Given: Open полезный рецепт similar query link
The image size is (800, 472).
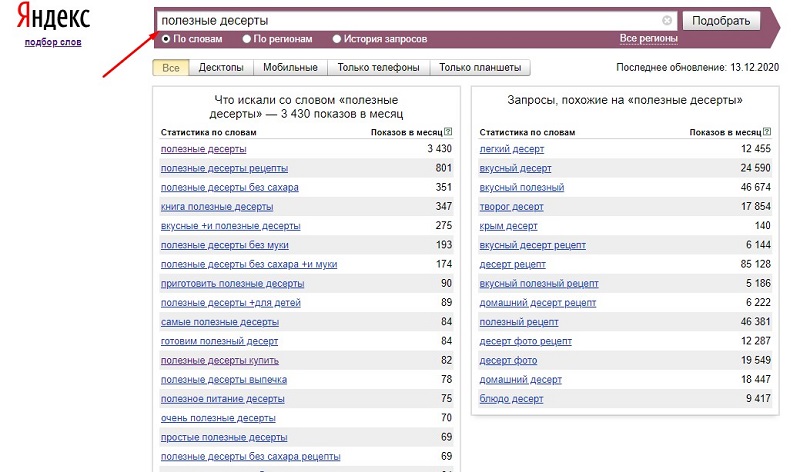Looking at the screenshot, I should (x=519, y=322).
